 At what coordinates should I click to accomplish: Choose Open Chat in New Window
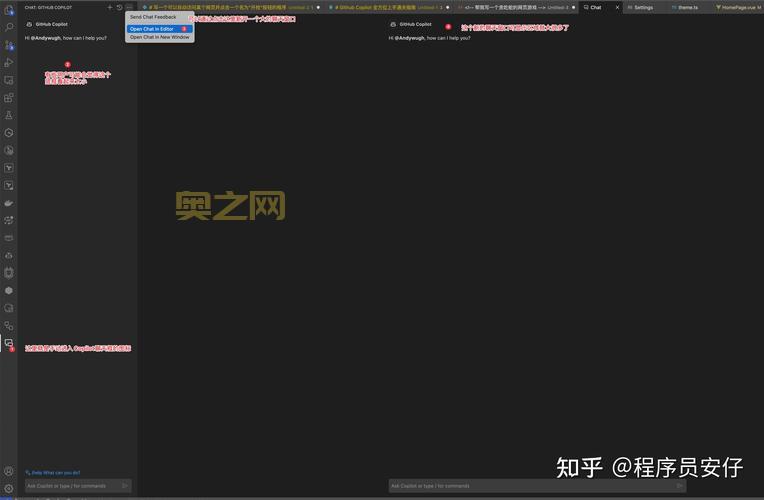coord(159,37)
